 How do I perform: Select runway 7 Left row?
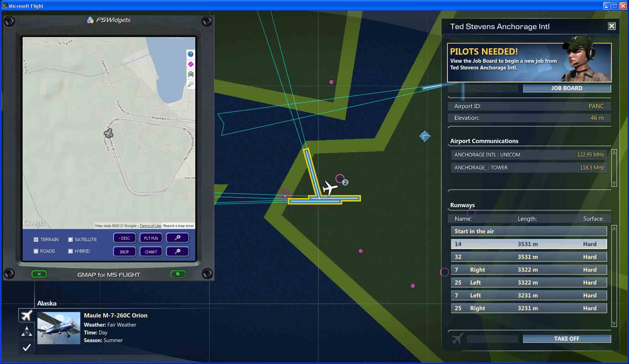point(529,295)
